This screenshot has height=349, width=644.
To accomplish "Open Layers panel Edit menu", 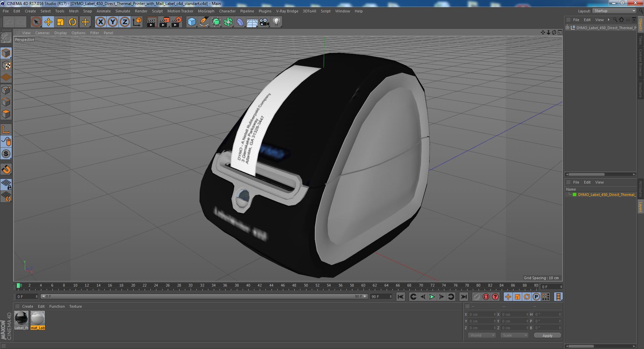I will (x=587, y=182).
